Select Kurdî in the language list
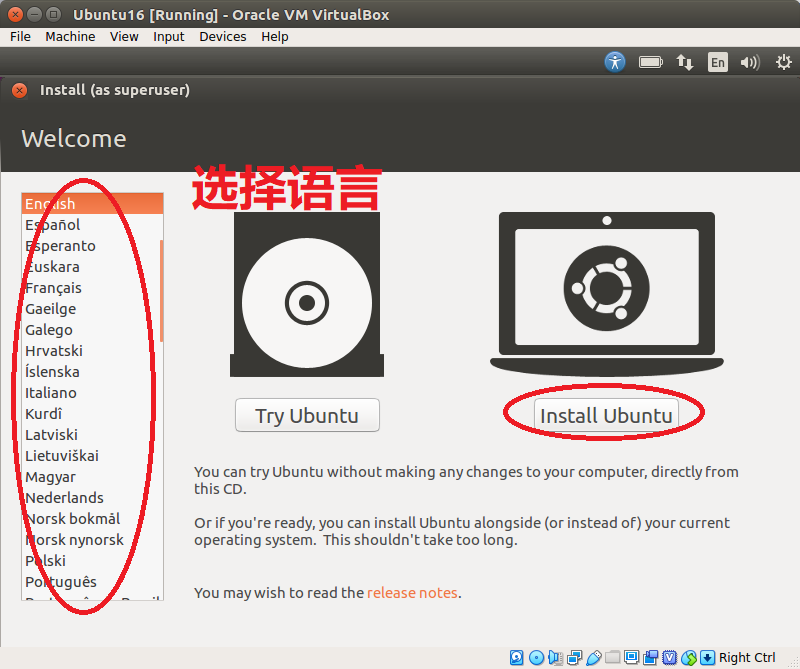 (91, 413)
